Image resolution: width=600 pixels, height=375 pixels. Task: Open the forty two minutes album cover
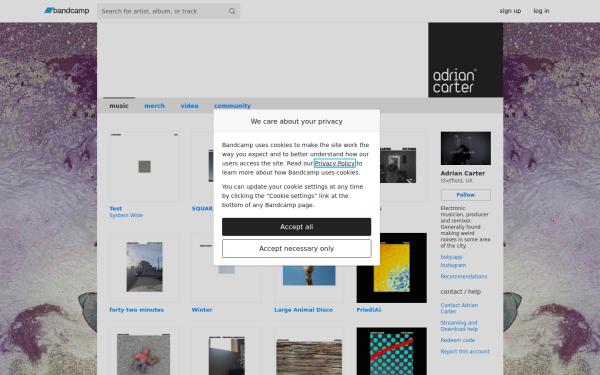pos(144,267)
